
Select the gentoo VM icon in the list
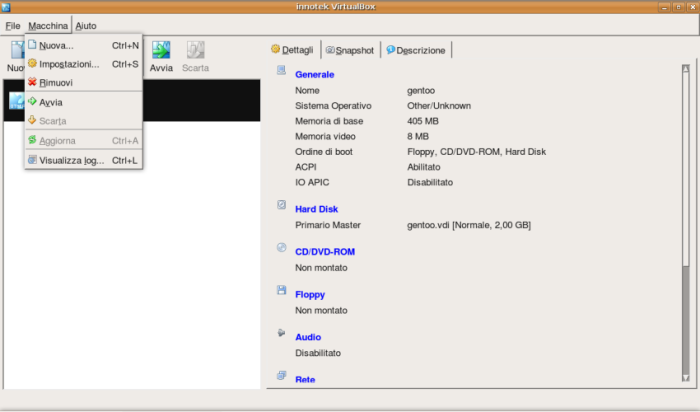[x=17, y=101]
